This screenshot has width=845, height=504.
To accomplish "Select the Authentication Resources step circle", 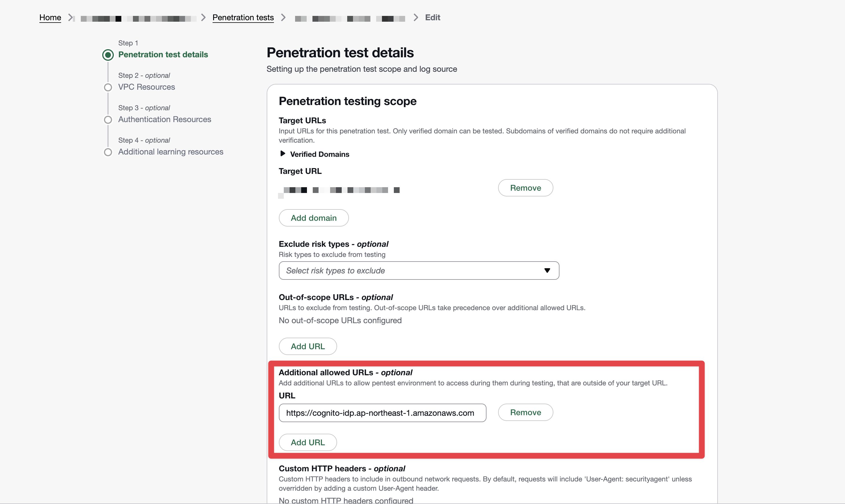I will point(108,119).
